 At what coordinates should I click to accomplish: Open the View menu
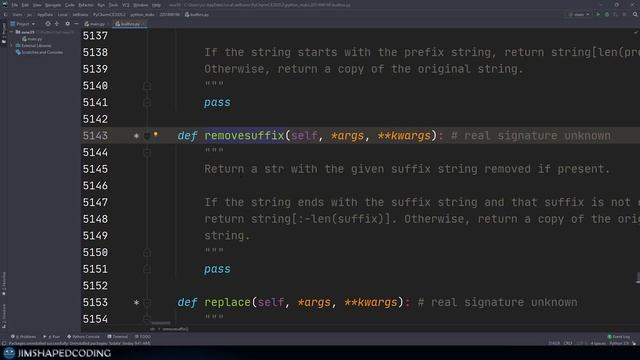37,5
